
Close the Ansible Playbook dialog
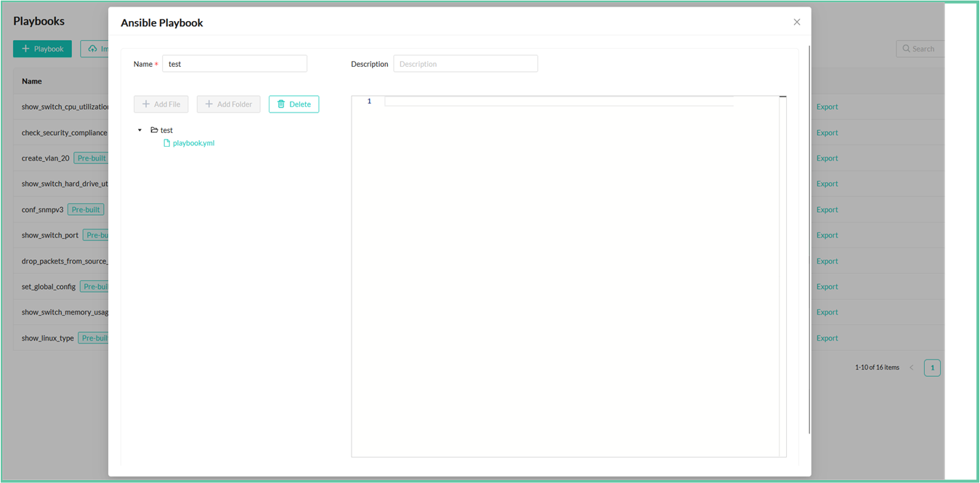click(796, 23)
